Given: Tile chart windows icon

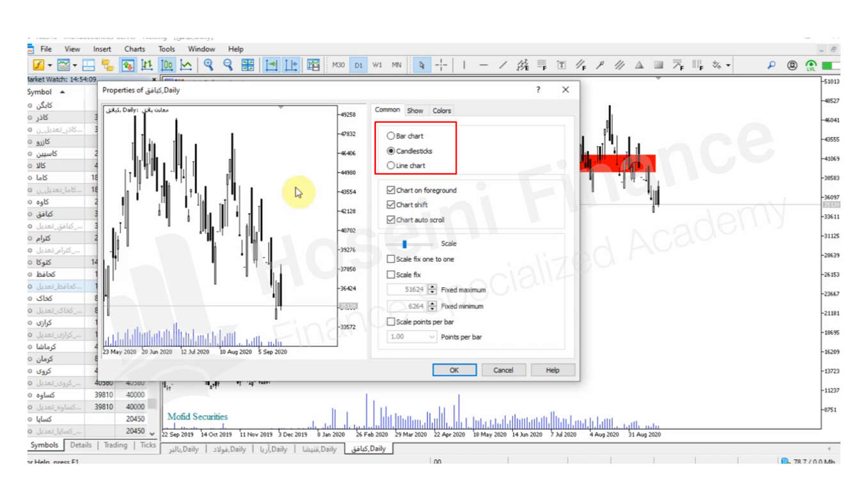Looking at the screenshot, I should 248,65.
